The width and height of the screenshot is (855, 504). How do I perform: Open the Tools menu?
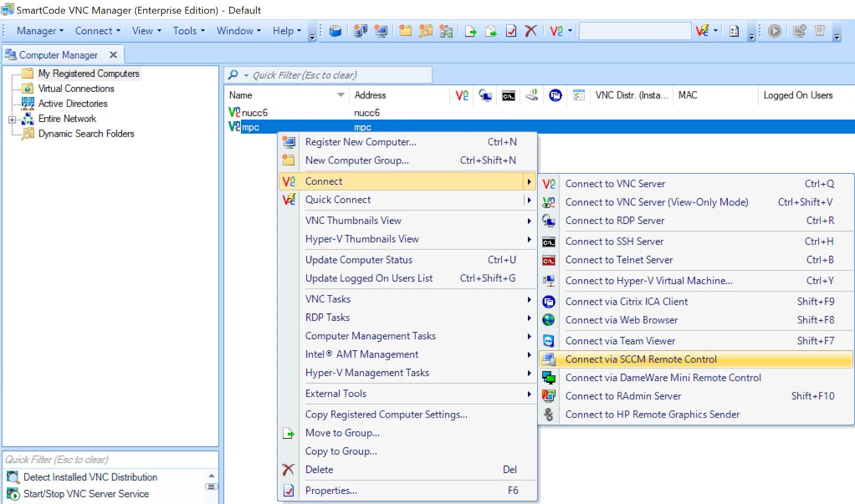click(x=189, y=31)
